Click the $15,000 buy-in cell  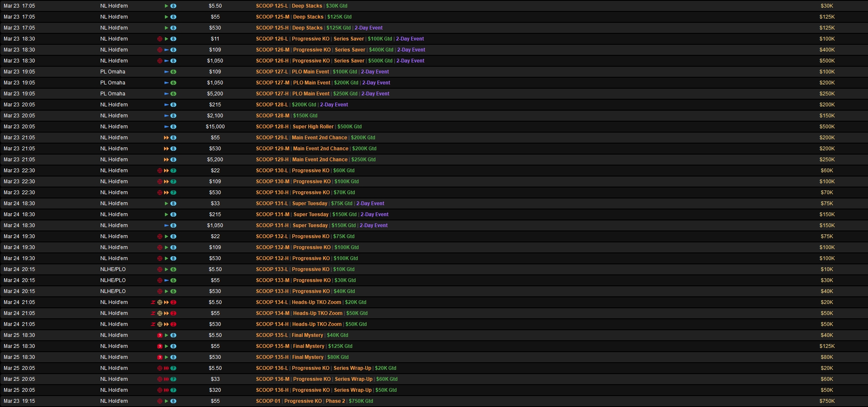[x=215, y=127]
